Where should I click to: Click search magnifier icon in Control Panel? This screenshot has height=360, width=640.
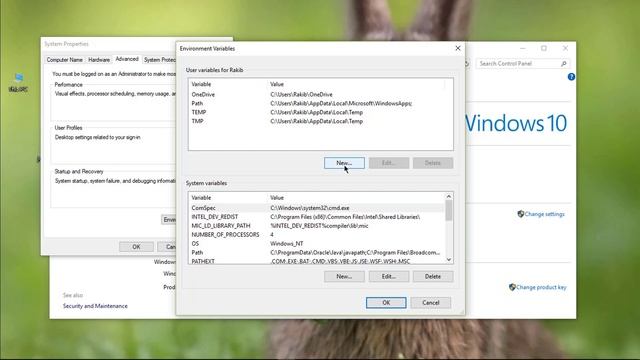[564, 64]
